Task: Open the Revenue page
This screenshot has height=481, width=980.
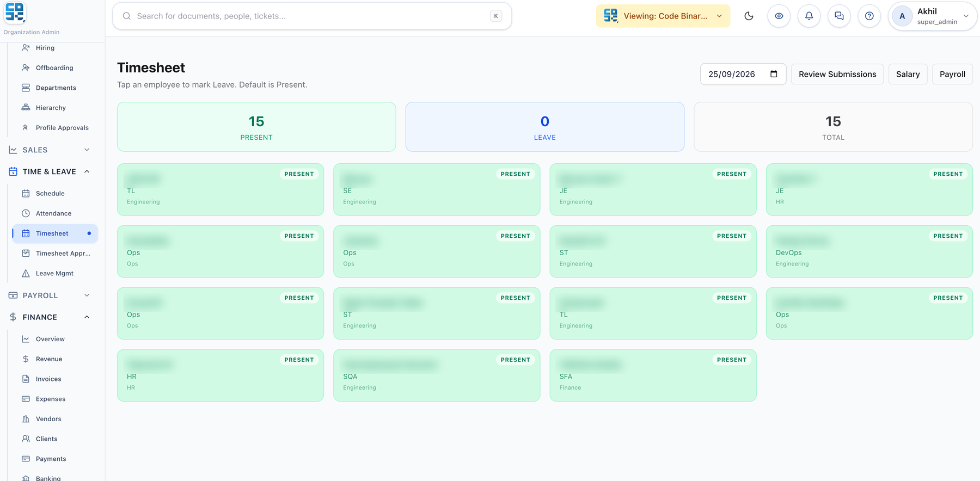Action: pyautogui.click(x=55, y=359)
